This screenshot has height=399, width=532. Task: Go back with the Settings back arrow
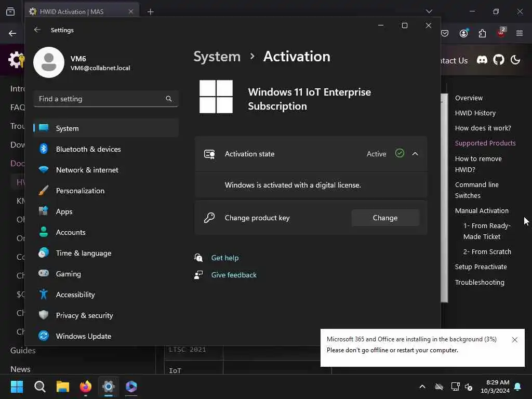pos(37,30)
